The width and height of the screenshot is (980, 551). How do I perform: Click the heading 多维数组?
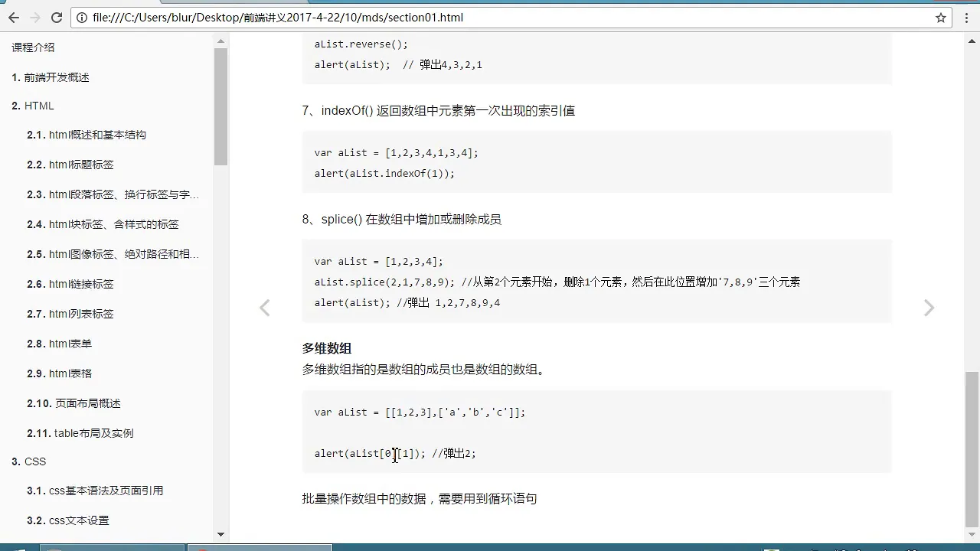tap(327, 348)
